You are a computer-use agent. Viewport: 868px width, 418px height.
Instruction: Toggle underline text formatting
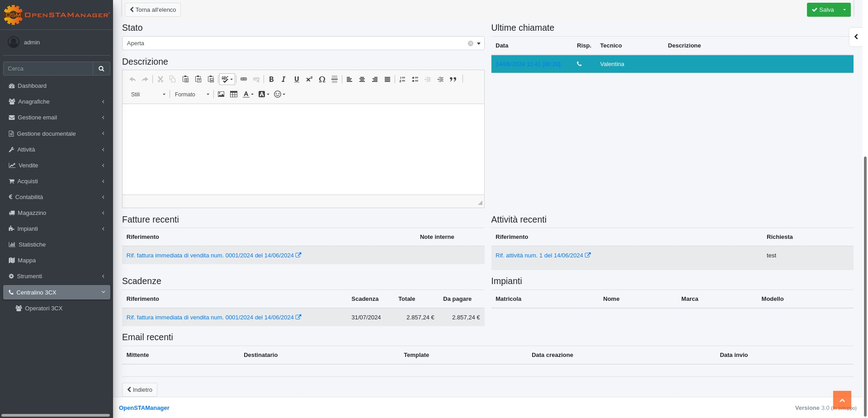point(297,79)
